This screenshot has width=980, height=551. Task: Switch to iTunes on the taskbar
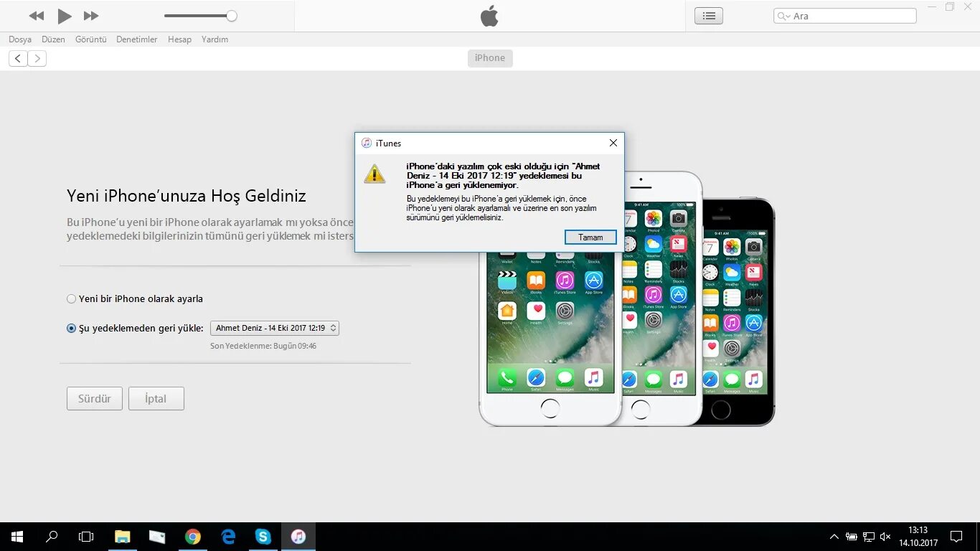[298, 537]
